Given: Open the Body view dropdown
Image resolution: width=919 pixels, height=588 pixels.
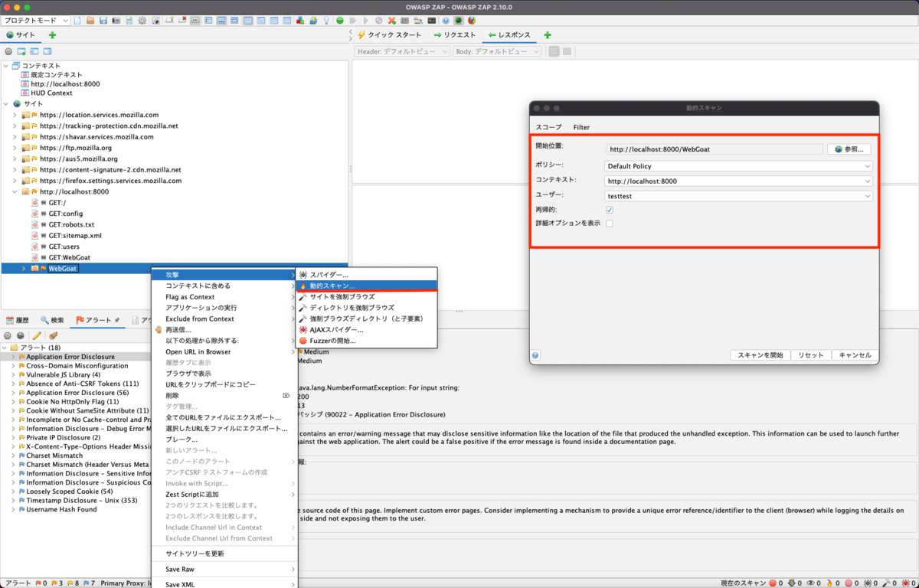Looking at the screenshot, I should pyautogui.click(x=498, y=51).
